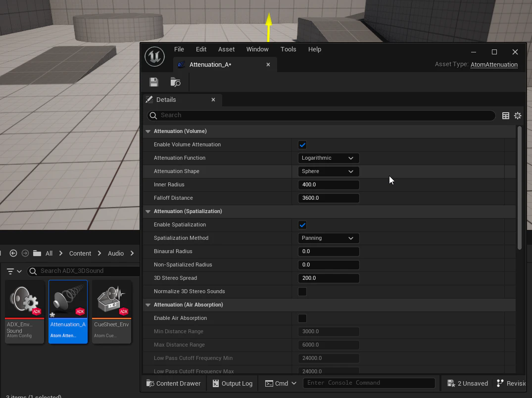532x398 pixels.
Task: Click the Falloff Distance value field
Action: click(329, 198)
